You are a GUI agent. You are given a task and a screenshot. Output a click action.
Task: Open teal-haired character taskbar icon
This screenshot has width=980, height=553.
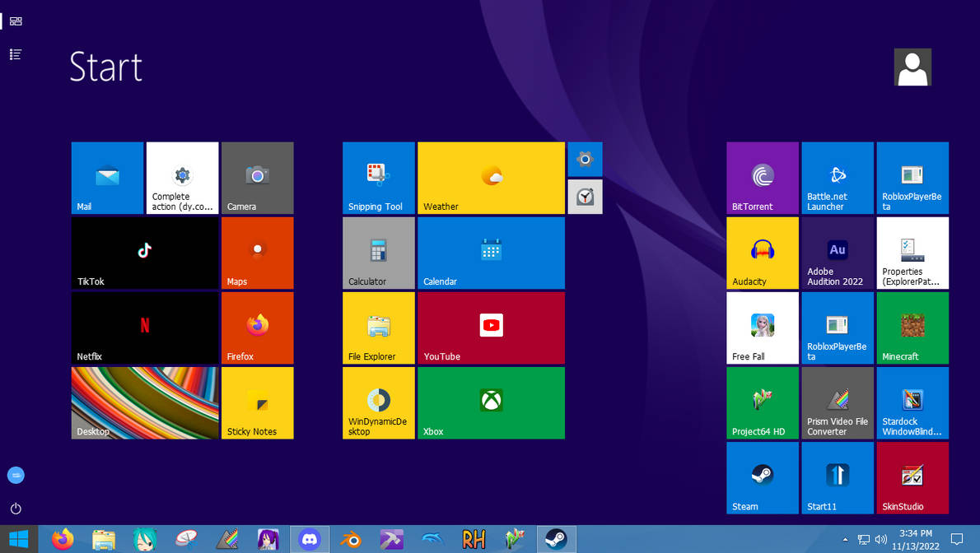tap(144, 539)
